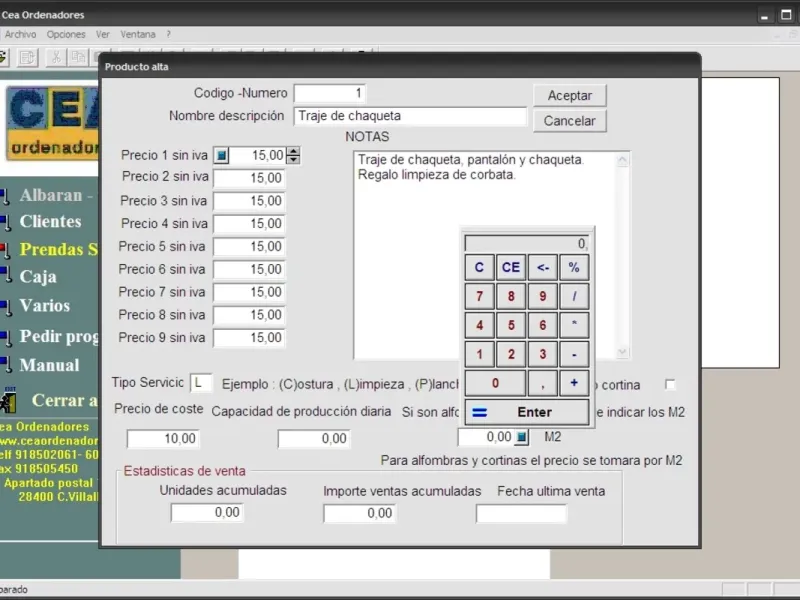The image size is (800, 600).
Task: Select the cut scissors toolbar icon
Action: [x=56, y=57]
